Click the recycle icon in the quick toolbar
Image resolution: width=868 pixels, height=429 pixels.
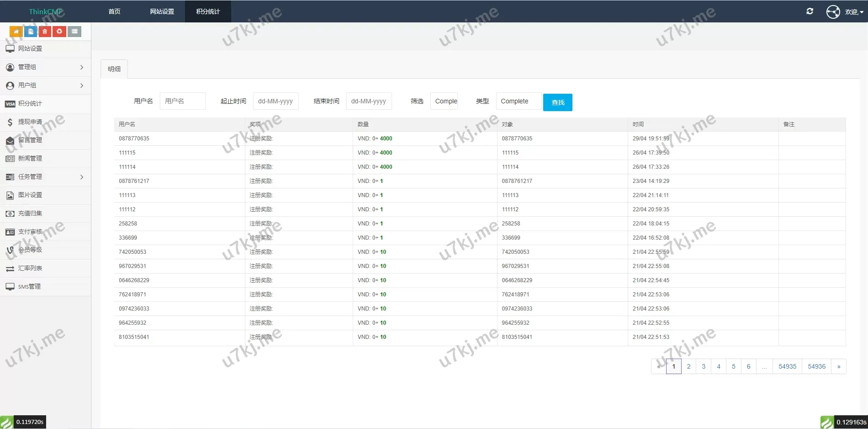(59, 31)
